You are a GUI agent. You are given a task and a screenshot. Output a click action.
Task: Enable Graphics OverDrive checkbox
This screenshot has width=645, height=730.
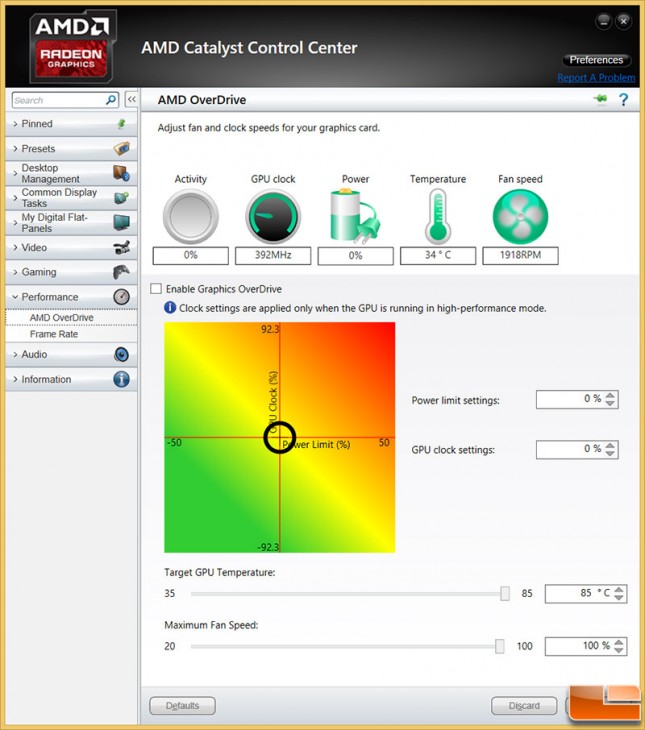[156, 289]
